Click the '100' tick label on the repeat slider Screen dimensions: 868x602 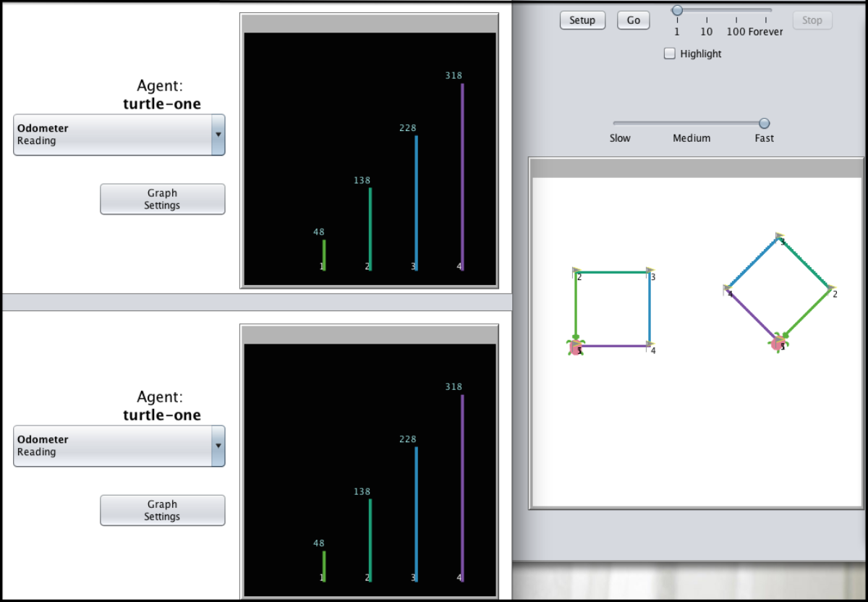736,32
